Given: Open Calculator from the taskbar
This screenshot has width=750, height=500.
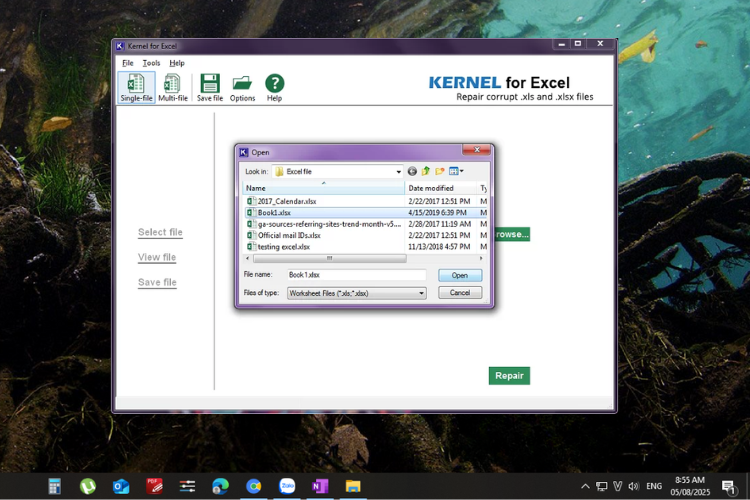Looking at the screenshot, I should point(55,487).
